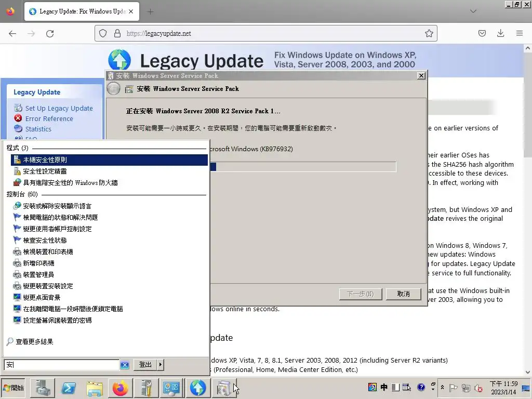This screenshot has width=532, height=399.
Task: Bookmark this page with the star
Action: click(x=429, y=33)
